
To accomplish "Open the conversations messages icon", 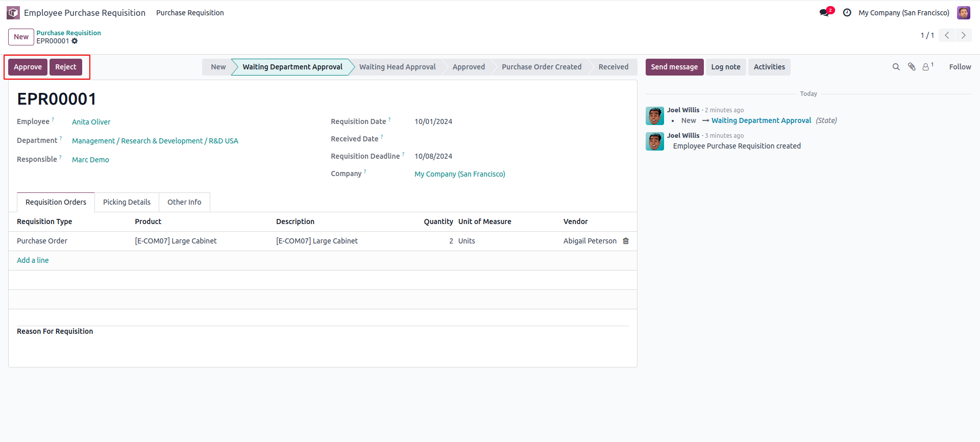I will (x=824, y=13).
